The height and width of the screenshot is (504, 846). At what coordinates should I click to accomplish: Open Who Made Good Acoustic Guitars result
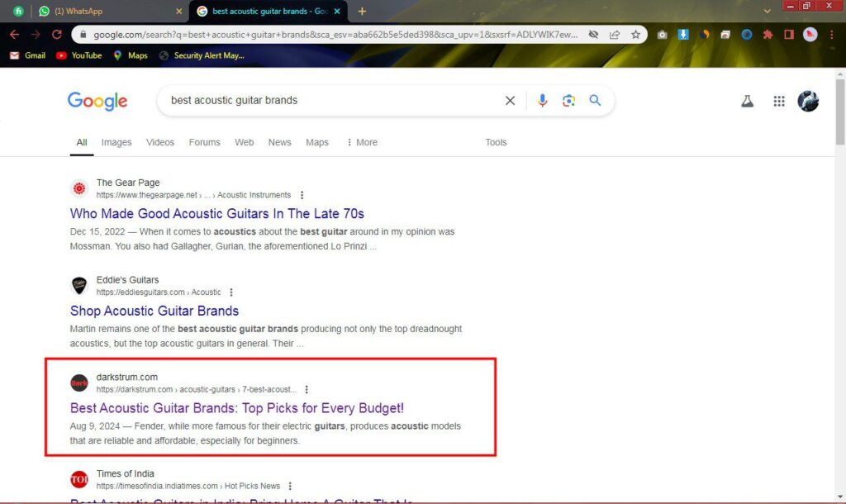pos(217,214)
